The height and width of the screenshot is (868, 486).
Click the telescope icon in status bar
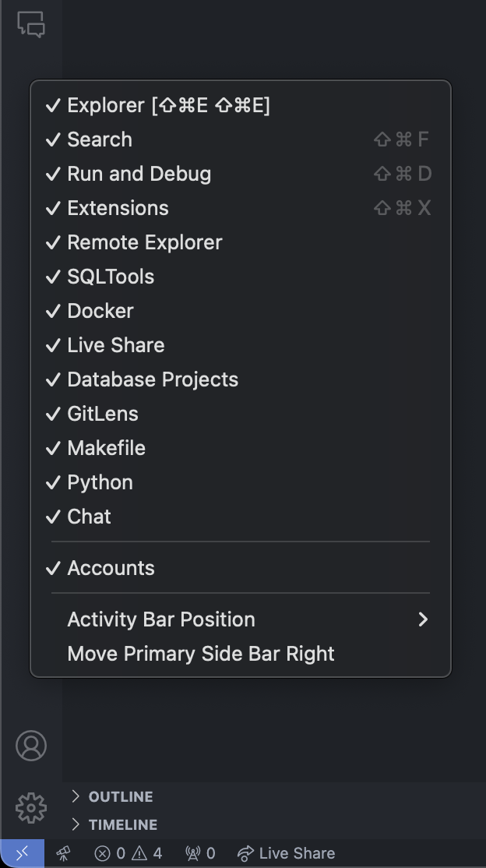click(x=64, y=853)
